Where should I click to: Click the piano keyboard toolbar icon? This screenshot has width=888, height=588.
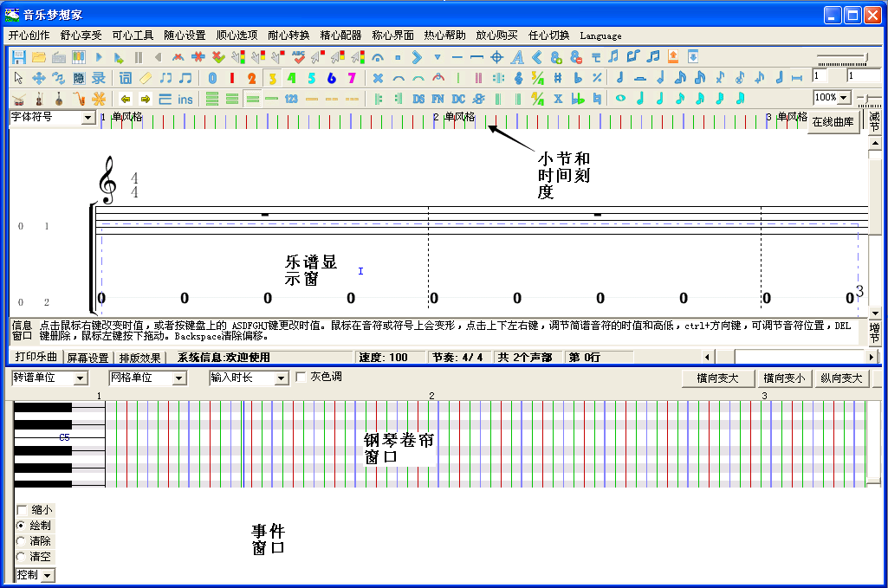point(79,57)
